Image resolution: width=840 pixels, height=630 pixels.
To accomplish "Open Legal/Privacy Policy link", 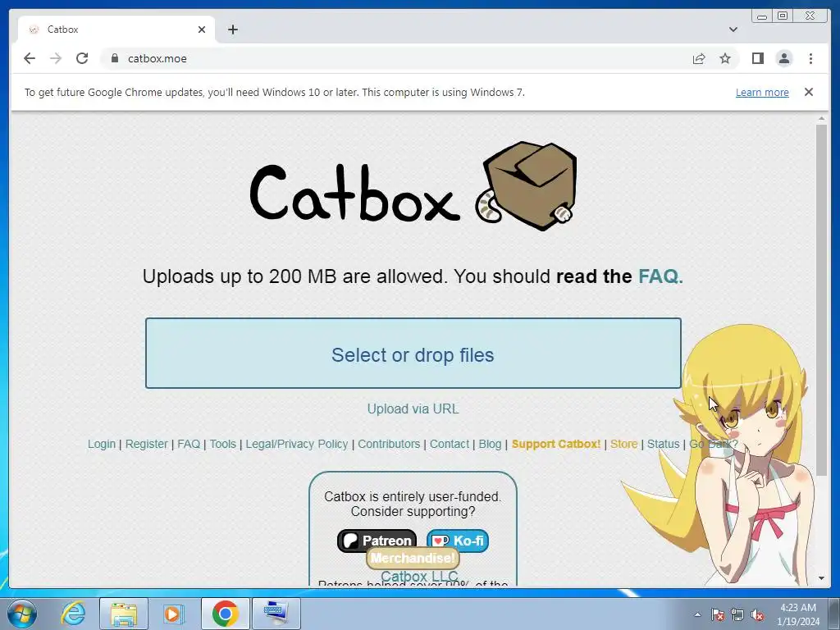I will (x=297, y=444).
